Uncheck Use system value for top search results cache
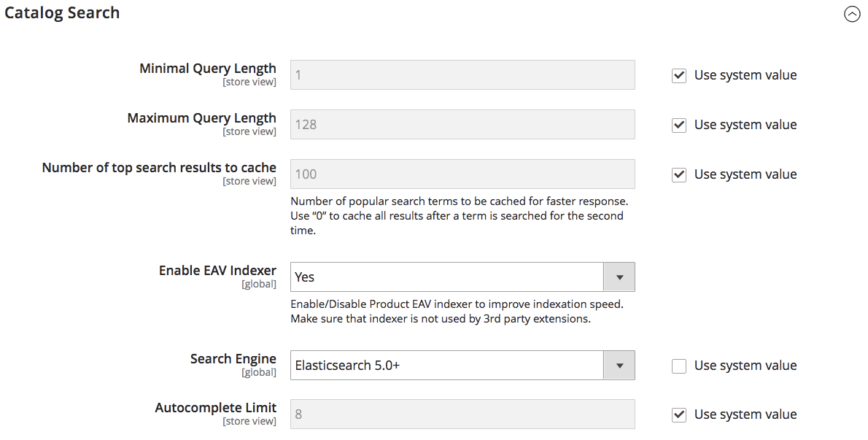The width and height of the screenshot is (868, 440). (678, 174)
